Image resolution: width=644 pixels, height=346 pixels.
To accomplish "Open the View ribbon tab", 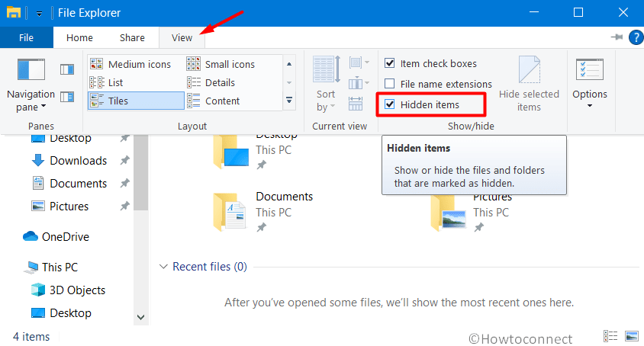I will [x=182, y=38].
